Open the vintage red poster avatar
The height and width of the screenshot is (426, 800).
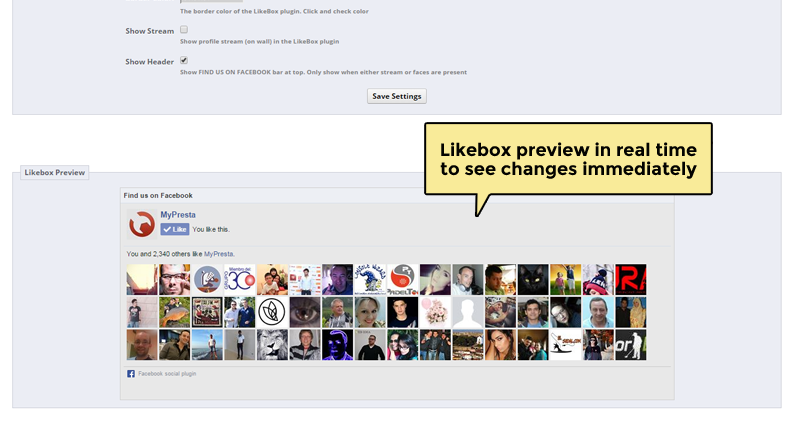point(207,312)
